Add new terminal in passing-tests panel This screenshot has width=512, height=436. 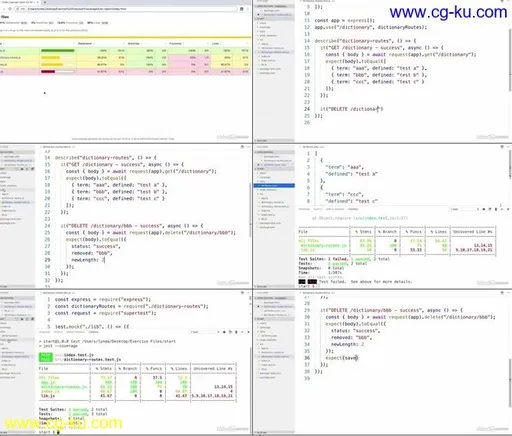(224, 332)
